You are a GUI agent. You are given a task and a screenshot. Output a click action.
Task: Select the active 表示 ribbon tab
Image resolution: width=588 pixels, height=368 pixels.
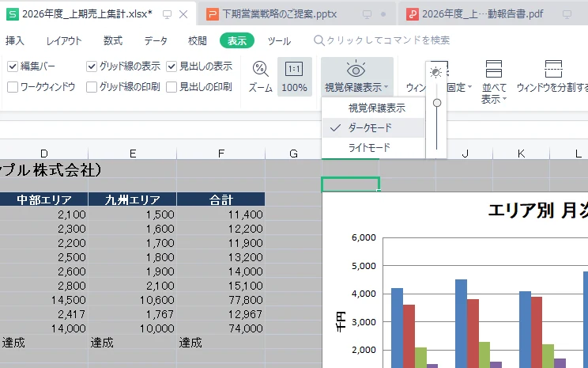pyautogui.click(x=237, y=40)
